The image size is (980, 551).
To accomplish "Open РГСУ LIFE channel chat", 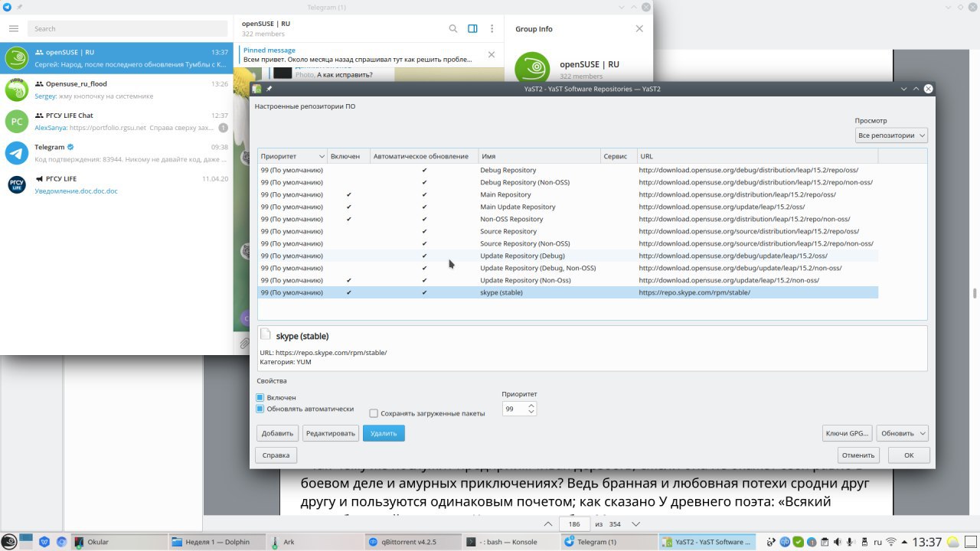I will point(116,184).
